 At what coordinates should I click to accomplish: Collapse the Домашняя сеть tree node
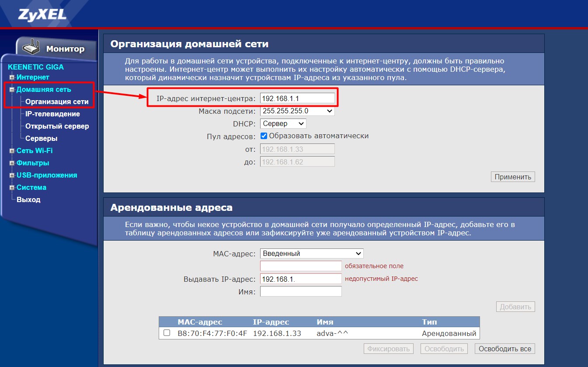tap(12, 90)
